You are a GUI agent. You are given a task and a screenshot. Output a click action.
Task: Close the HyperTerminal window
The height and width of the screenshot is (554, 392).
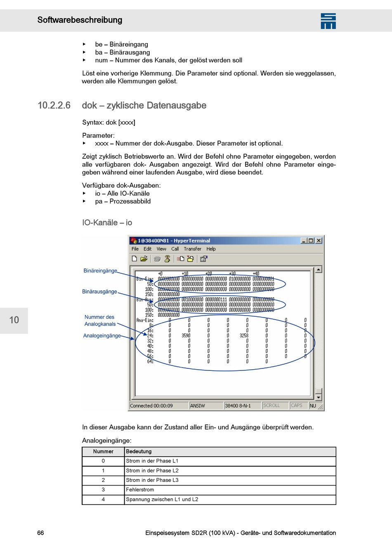point(319,240)
